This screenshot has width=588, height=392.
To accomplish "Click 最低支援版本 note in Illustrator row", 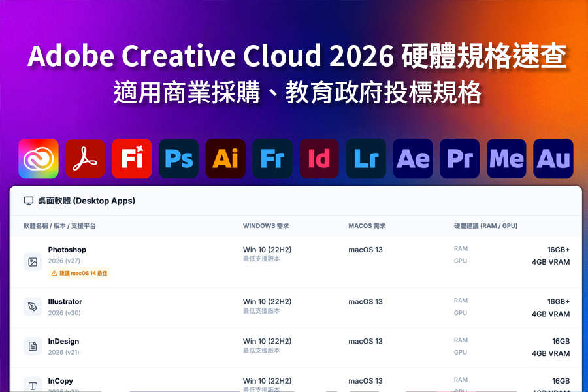I will coord(261,310).
